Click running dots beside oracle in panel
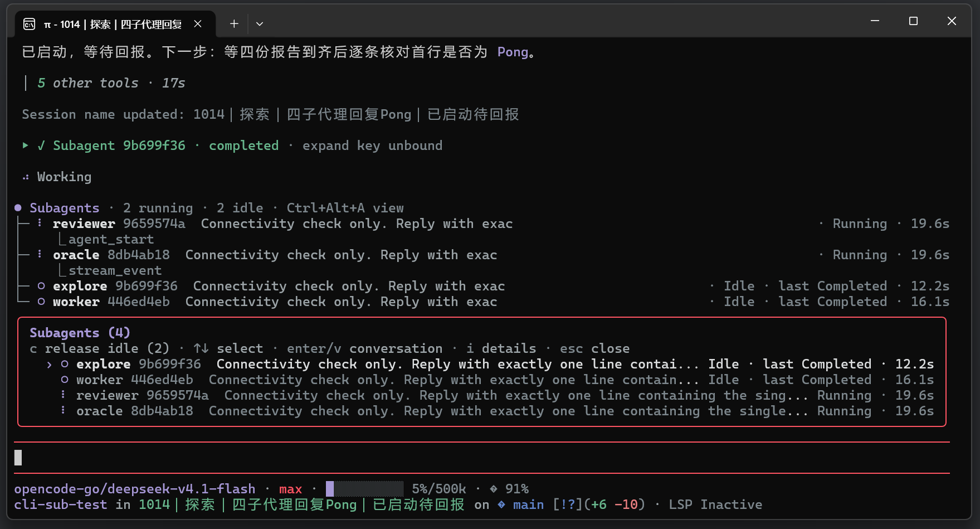This screenshot has height=529, width=980. tap(63, 410)
